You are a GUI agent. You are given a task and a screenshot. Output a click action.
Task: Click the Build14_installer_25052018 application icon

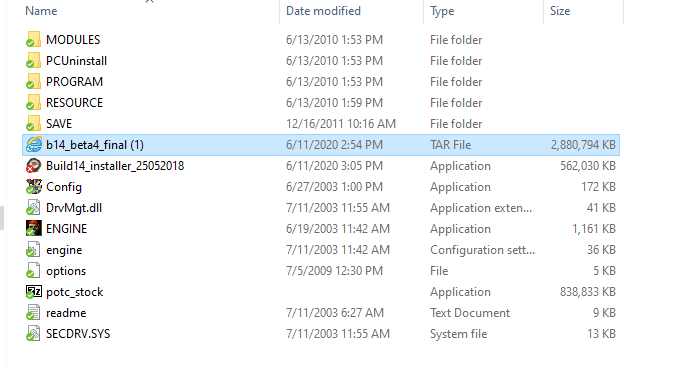pyautogui.click(x=33, y=166)
